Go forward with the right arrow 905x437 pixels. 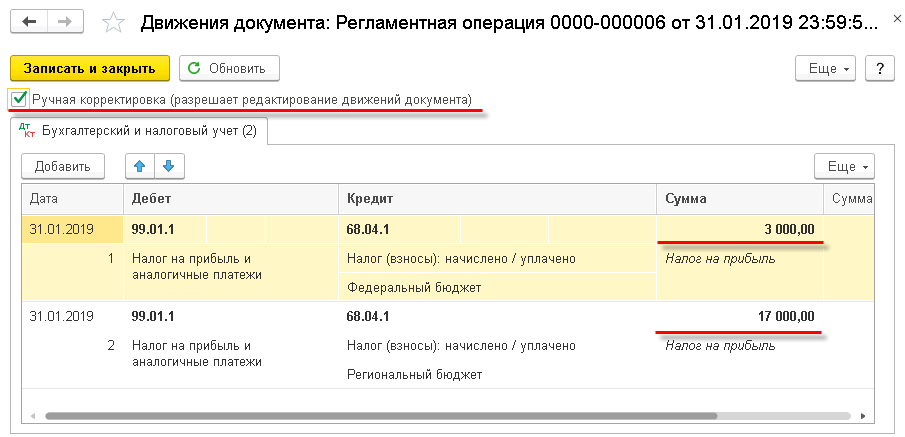click(x=65, y=21)
